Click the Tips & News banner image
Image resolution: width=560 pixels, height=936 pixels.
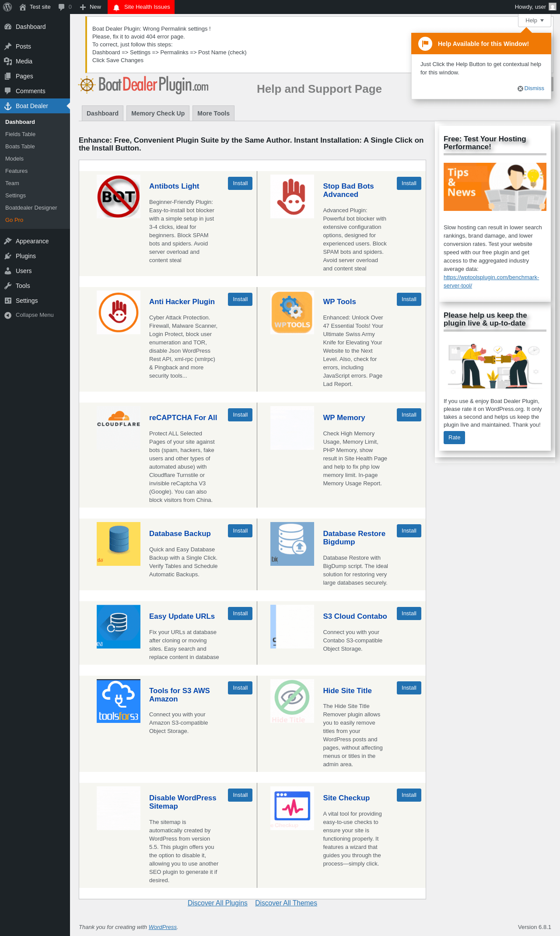(495, 187)
